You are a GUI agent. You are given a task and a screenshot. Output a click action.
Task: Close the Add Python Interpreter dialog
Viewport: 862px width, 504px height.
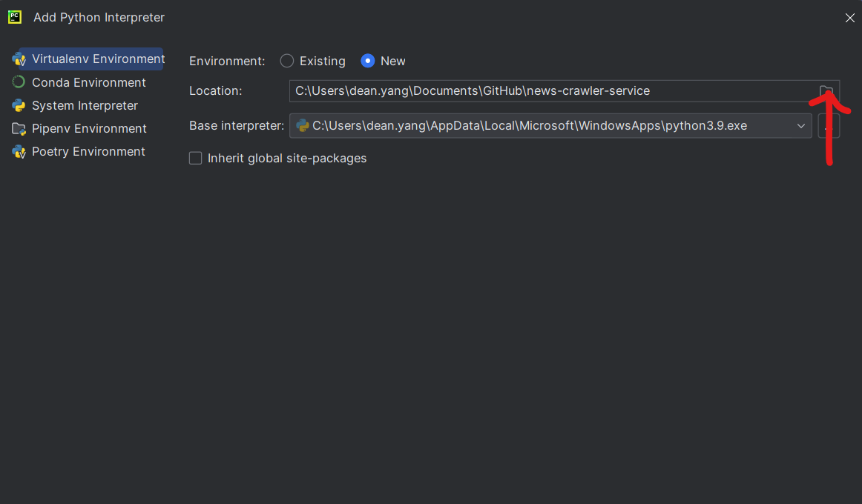(x=850, y=18)
